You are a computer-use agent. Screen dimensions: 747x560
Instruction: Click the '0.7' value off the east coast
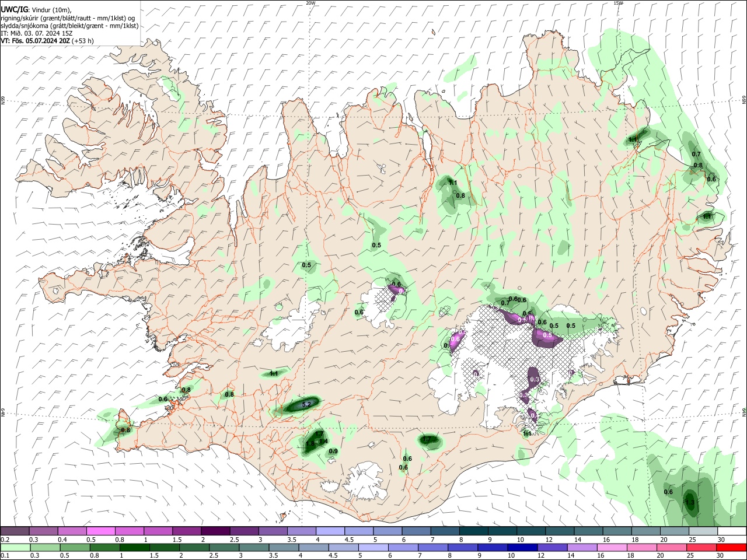coord(696,154)
